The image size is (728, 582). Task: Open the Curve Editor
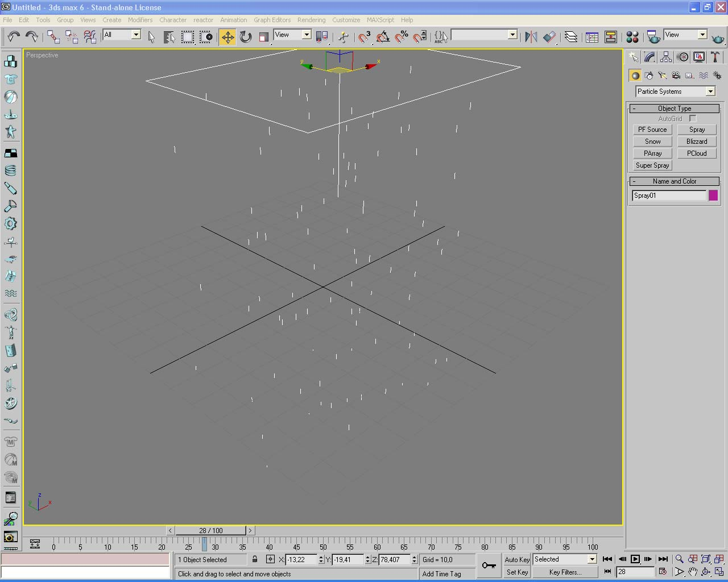pos(592,37)
